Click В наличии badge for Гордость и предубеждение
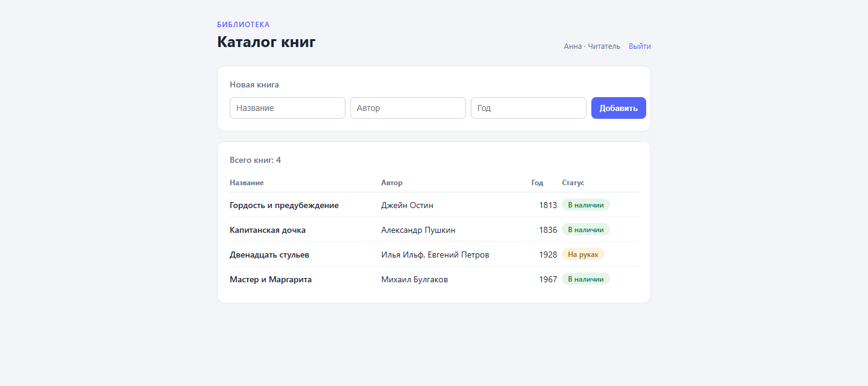 click(x=586, y=205)
